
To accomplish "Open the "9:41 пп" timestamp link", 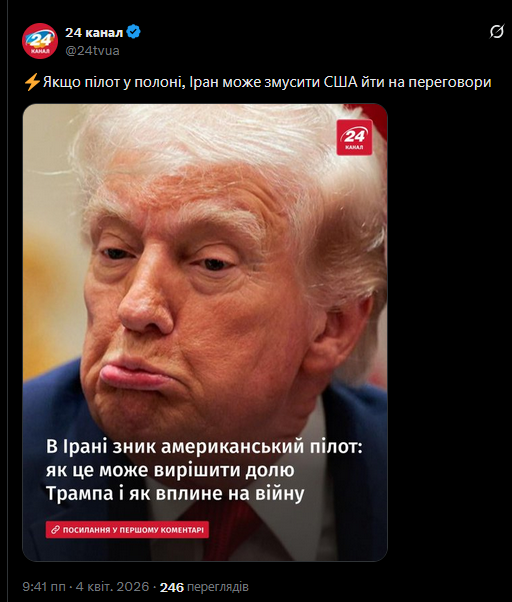I will click(x=45, y=587).
